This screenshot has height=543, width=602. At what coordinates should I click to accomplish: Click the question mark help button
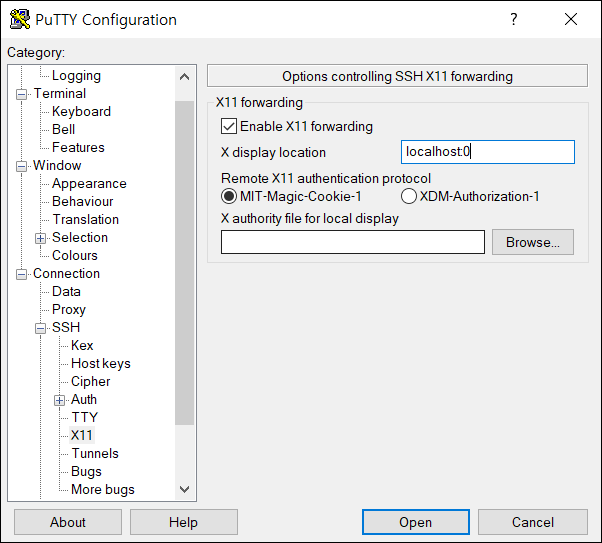514,19
